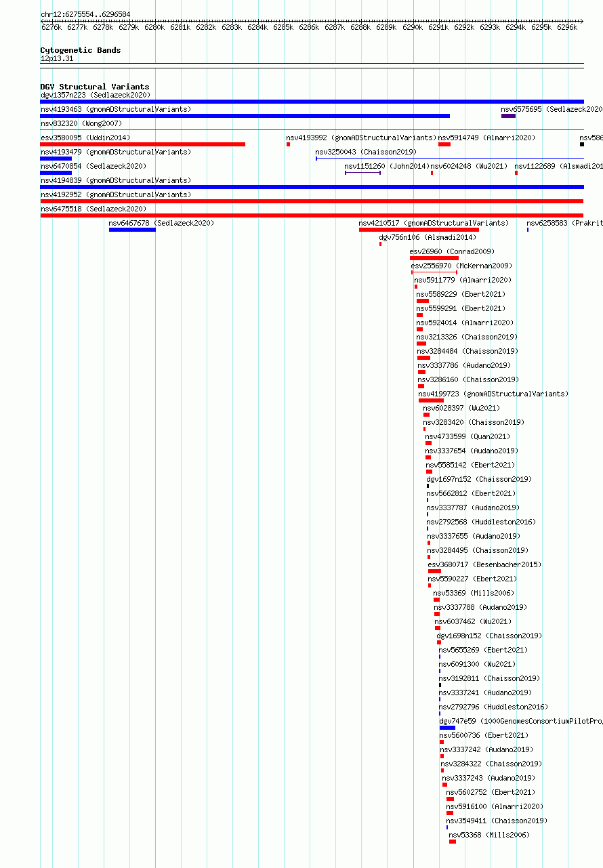603x868 pixels.
Task: Select nsv3213326 (Chaisson2019) label
Action: (x=467, y=337)
